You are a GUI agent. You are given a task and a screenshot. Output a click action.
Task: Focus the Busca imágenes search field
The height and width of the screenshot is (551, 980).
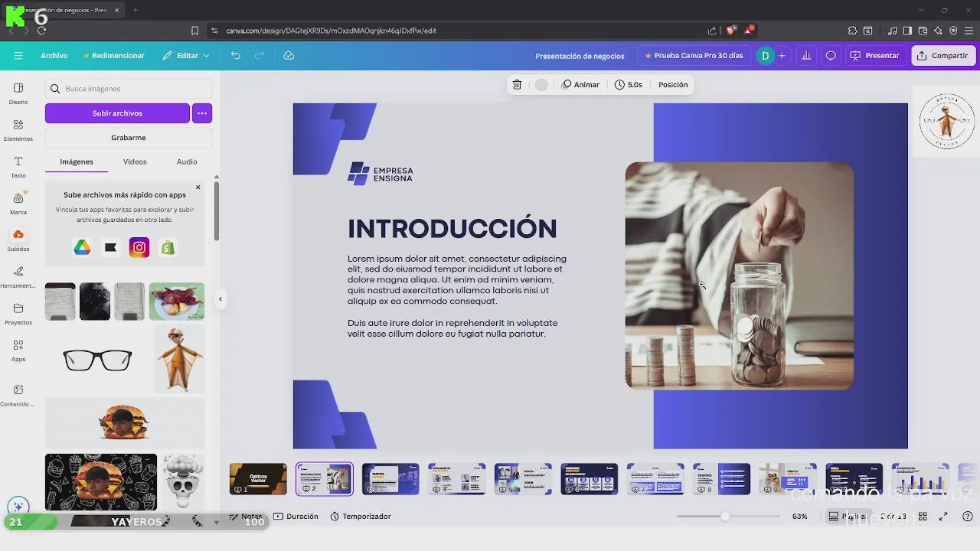click(x=129, y=89)
